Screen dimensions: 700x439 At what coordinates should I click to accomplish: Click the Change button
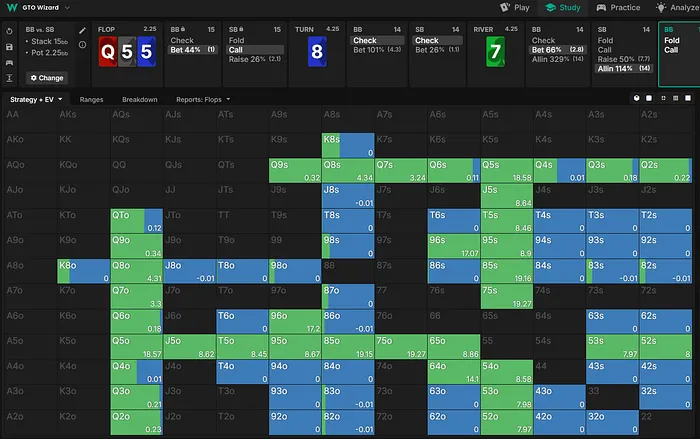click(x=47, y=77)
